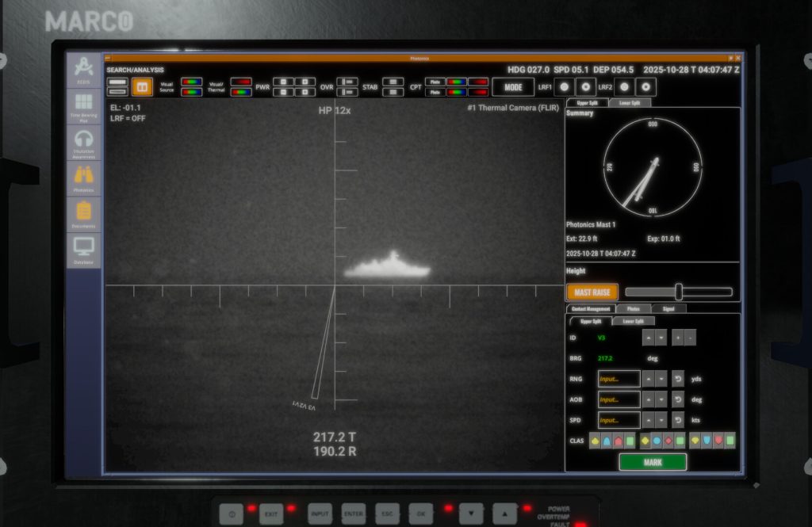Toggle the first LRF2 laser rangefinder button

(x=624, y=86)
